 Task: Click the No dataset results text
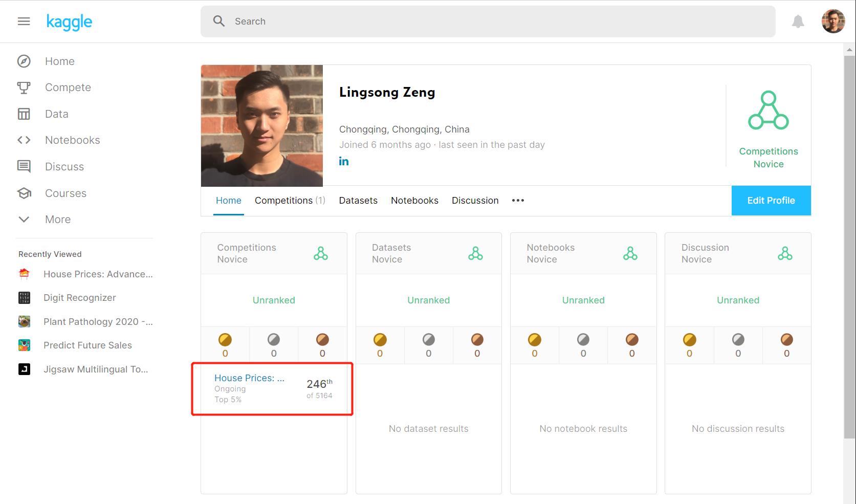click(x=429, y=429)
